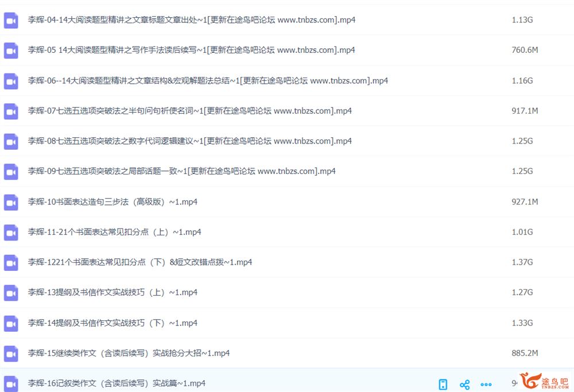Click video icon for 李辉-07七选五 半句问句 file
Viewport: 574px width, 392px height.
click(x=11, y=111)
